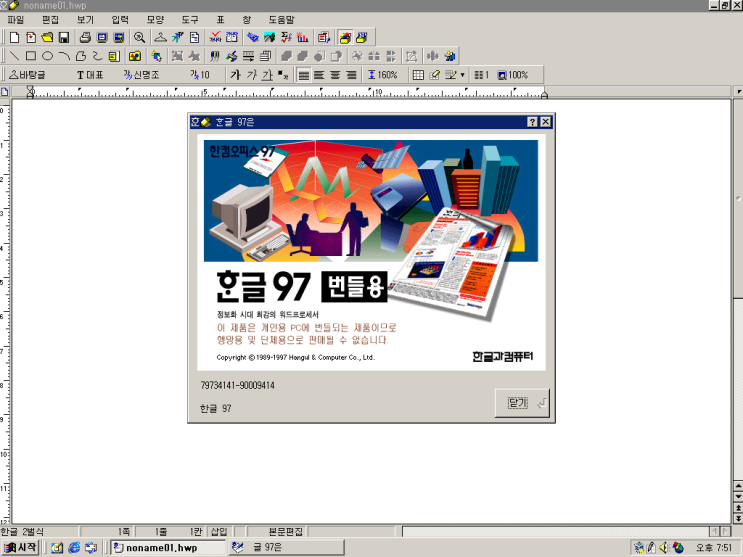Click the insert table grid icon

tap(418, 75)
